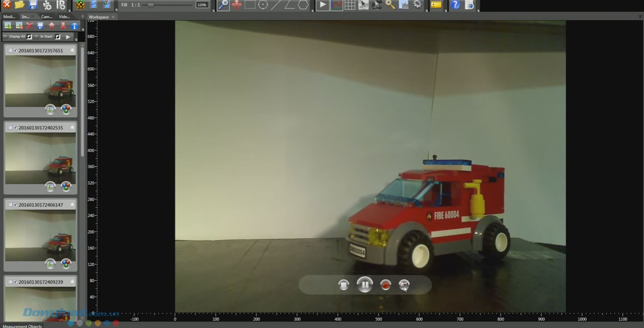
Task: Uncheck the checked box for image 20160130172357651
Action: click(x=16, y=50)
